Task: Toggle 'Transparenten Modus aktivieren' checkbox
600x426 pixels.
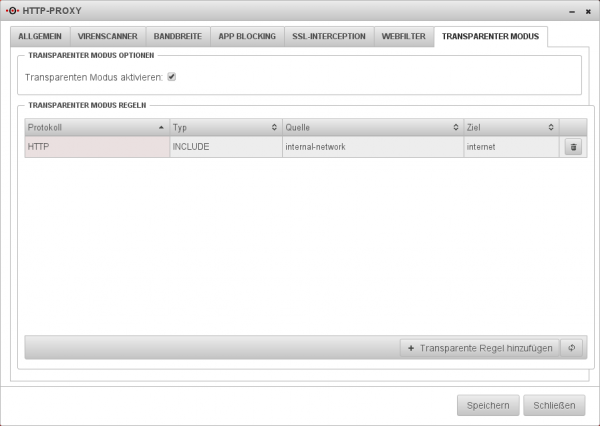Action: (x=173, y=76)
